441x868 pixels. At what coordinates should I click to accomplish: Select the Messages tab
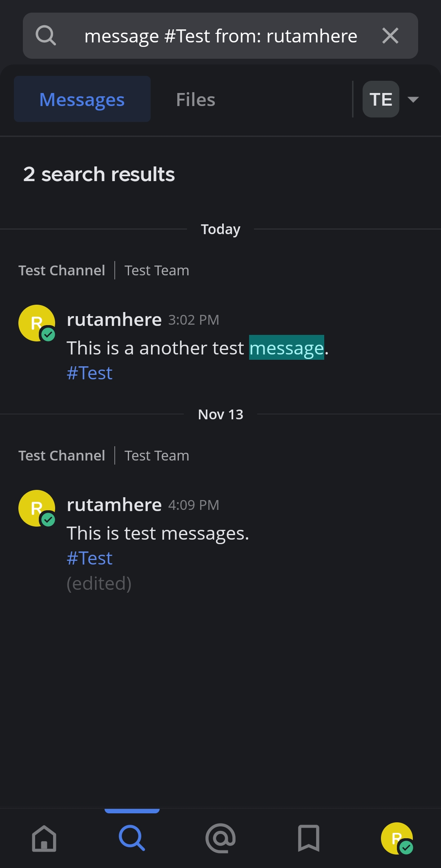pos(82,99)
